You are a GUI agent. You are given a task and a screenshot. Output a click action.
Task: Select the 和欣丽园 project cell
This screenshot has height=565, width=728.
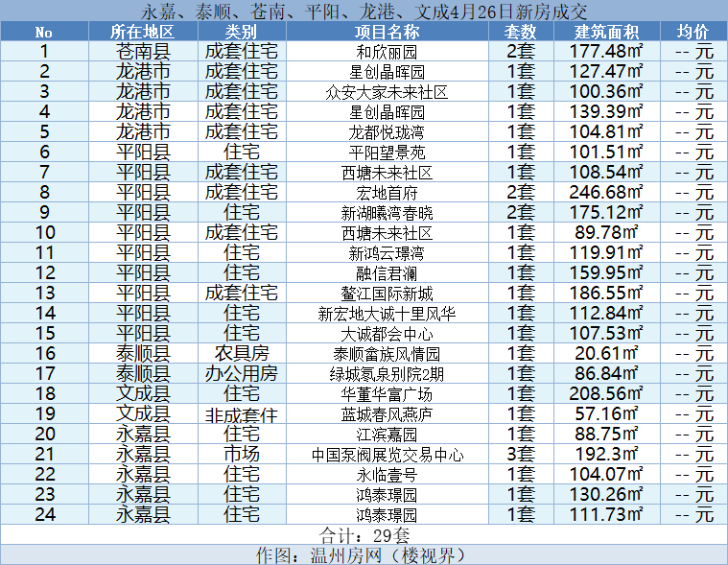[387, 52]
